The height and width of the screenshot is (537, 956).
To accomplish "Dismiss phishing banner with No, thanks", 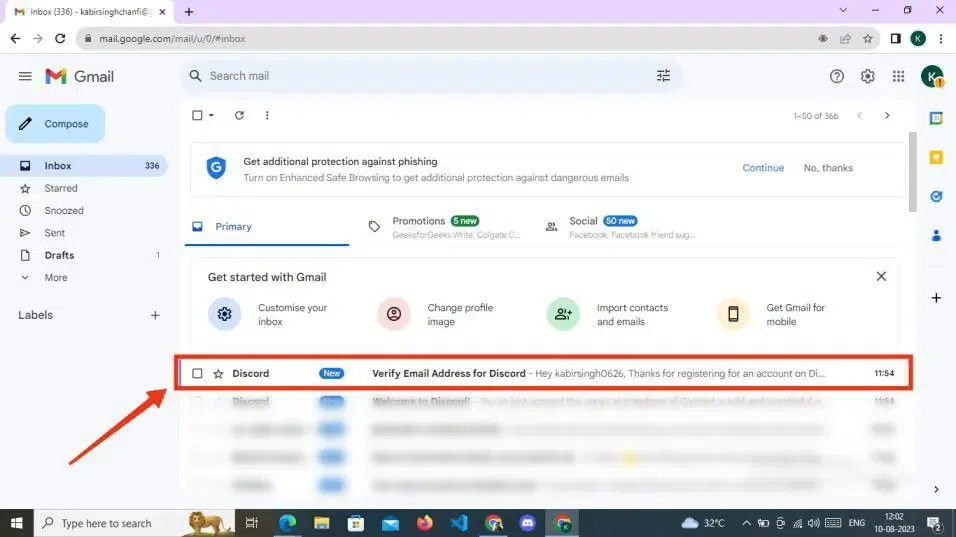I will (x=828, y=168).
